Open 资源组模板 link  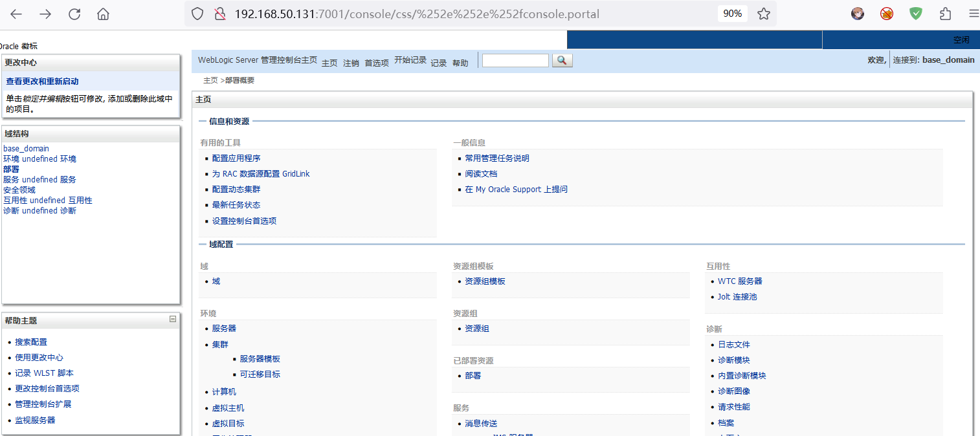pos(485,281)
